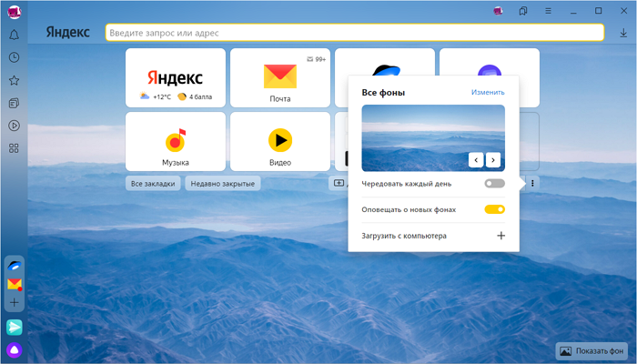Image resolution: width=637 pixels, height=364 pixels.
Task: Open Недавно закрытые button
Action: coord(223,184)
